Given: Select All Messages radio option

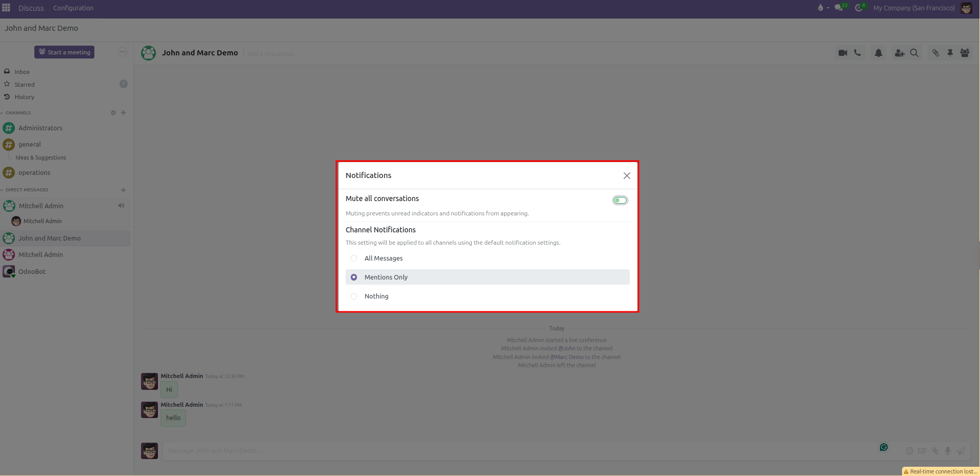Looking at the screenshot, I should (x=354, y=258).
